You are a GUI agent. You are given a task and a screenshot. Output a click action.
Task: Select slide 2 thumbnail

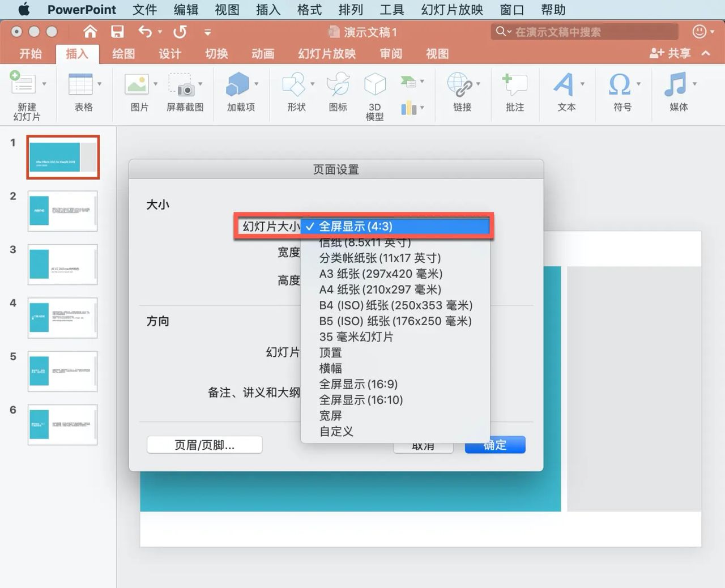63,211
